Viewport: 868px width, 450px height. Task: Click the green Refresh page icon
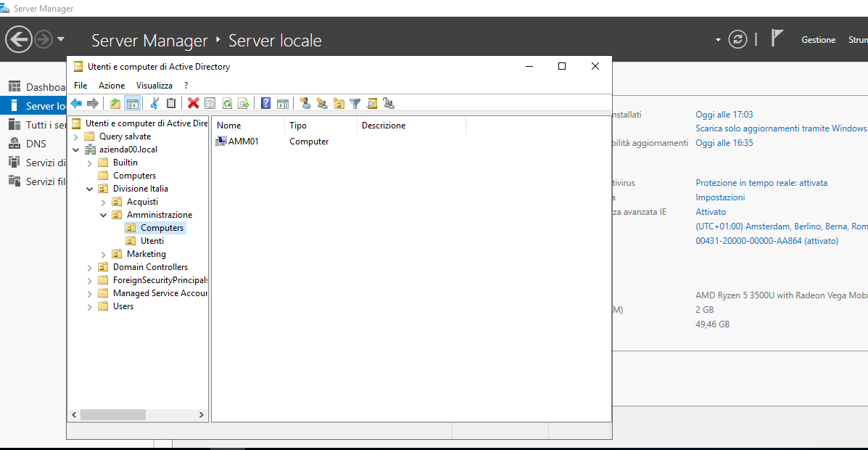pyautogui.click(x=227, y=103)
